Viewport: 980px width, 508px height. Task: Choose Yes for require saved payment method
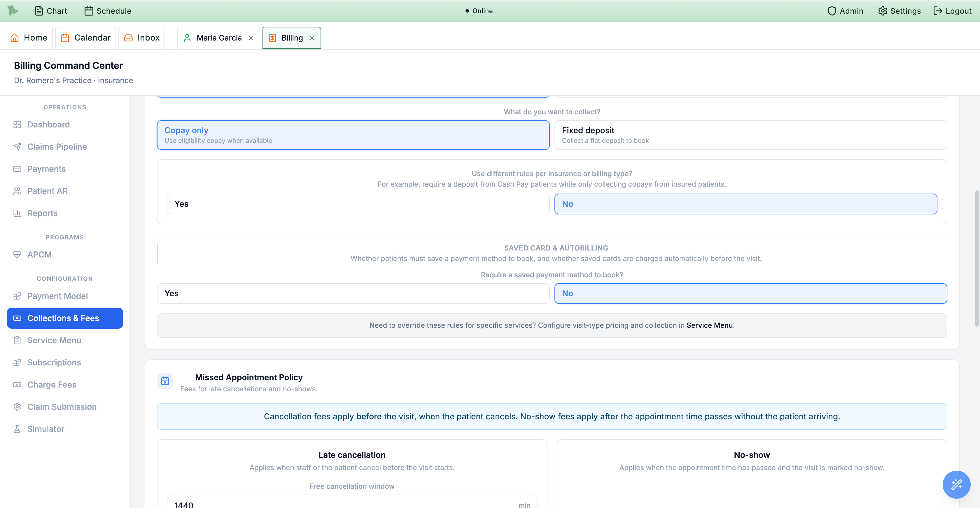pos(353,293)
